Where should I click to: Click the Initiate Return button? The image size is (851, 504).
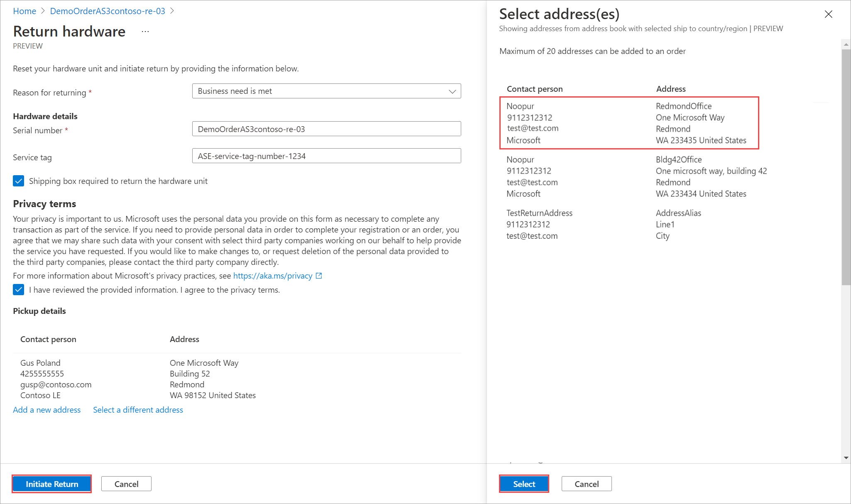[x=52, y=484]
